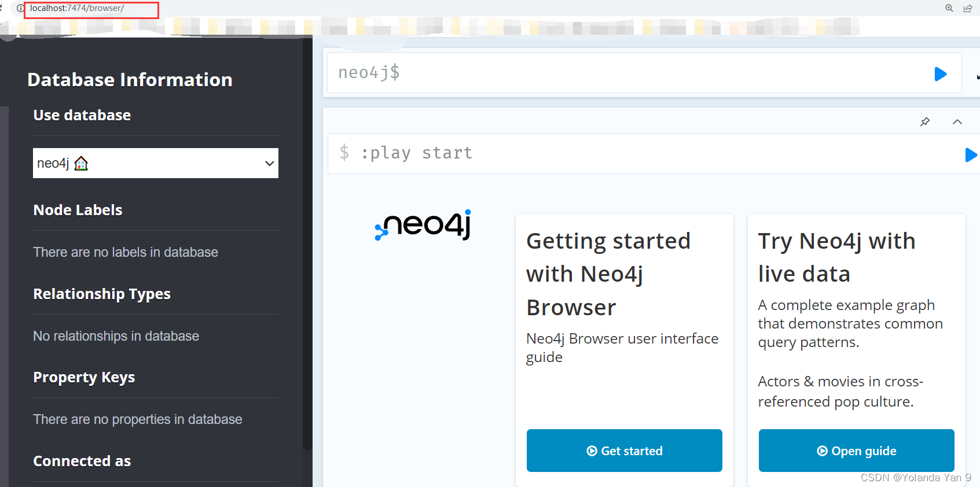Click the browser zoom magnifier icon
The image size is (980, 487).
pyautogui.click(x=949, y=8)
